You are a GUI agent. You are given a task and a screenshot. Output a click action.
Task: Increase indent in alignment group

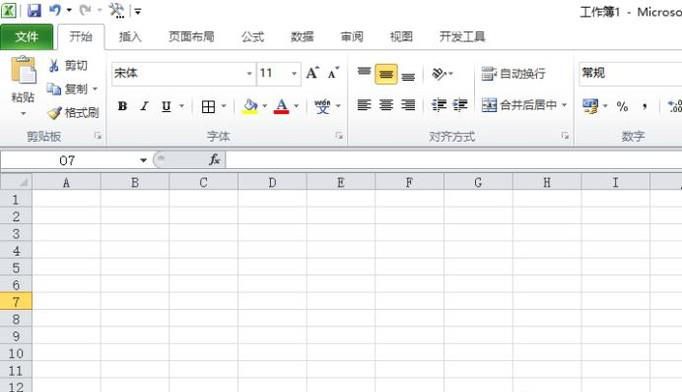pyautogui.click(x=460, y=105)
